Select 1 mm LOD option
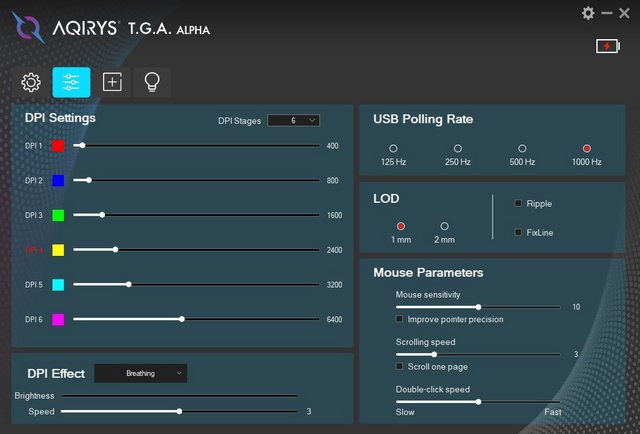This screenshot has height=434, width=640. (x=401, y=226)
